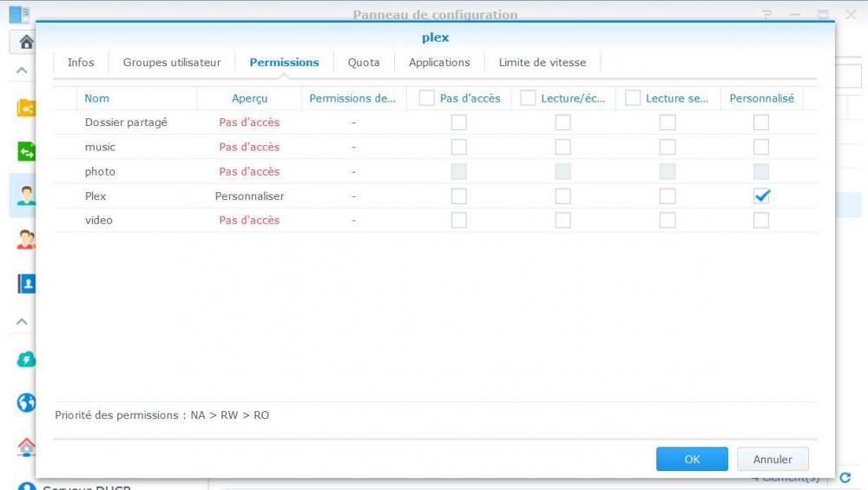Enable Lecture seule for the video folder
868x490 pixels.
[667, 221]
